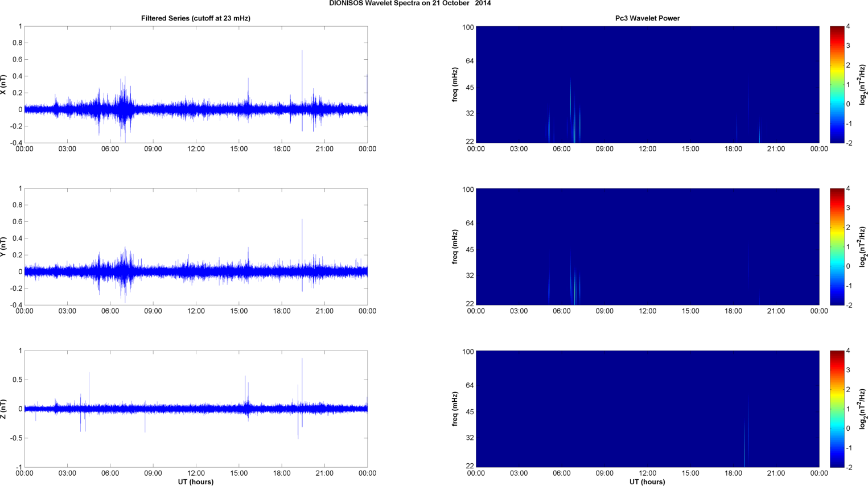Click the "X (nT)" axis label
The width and height of the screenshot is (868, 486).
(x=3, y=85)
